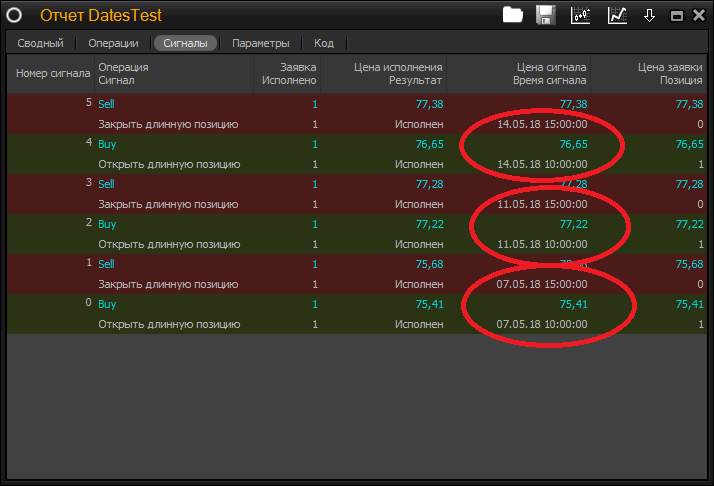This screenshot has height=486, width=714.
Task: Sort by Номер сигнала column header
Action: pos(52,73)
